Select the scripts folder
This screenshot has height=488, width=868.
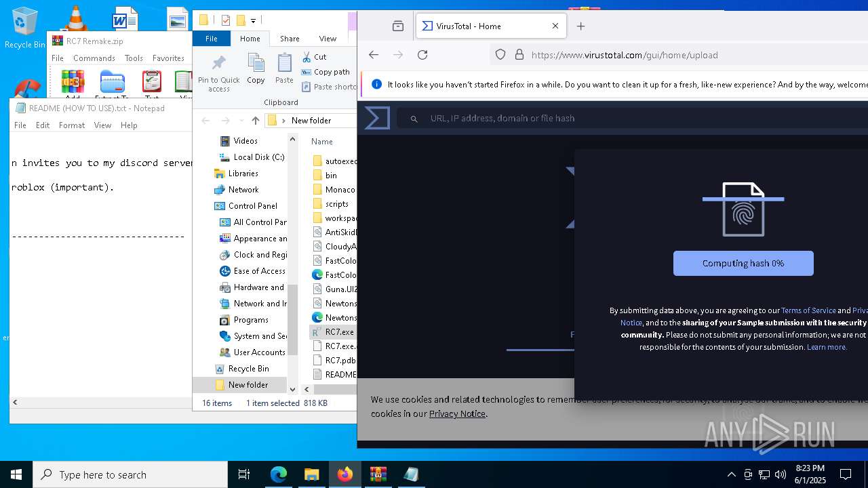click(336, 204)
